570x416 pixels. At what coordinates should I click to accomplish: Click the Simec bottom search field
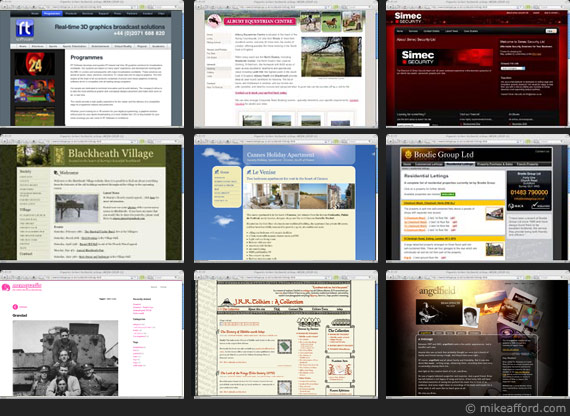pos(413,125)
